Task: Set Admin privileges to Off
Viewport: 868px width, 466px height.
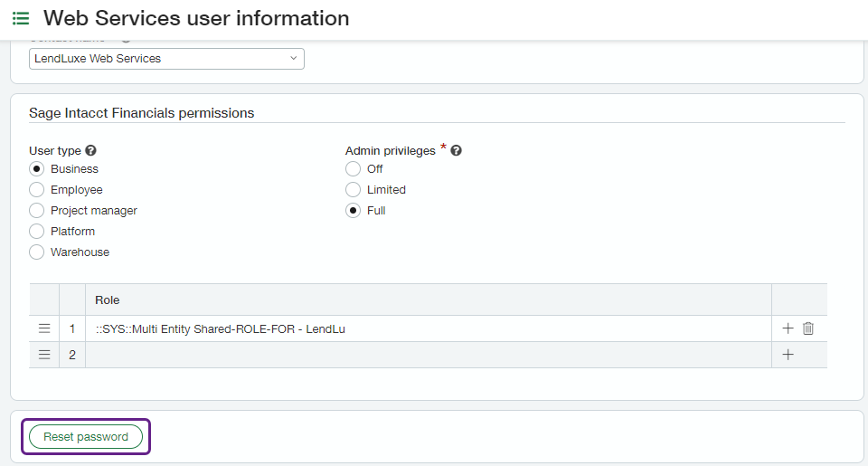Action: click(x=354, y=169)
